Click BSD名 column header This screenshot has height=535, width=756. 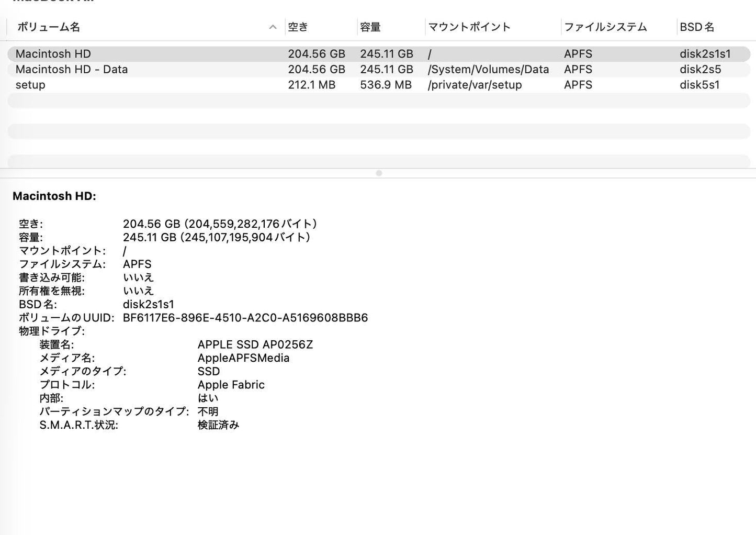(x=697, y=27)
